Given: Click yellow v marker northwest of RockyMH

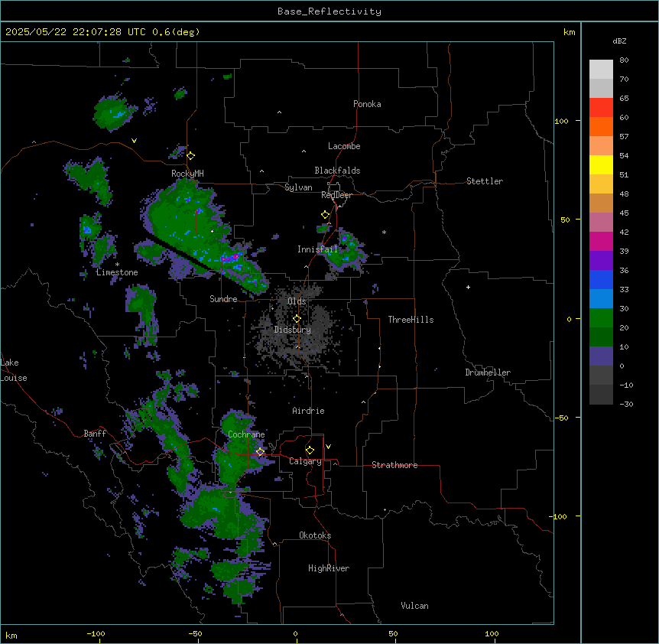Looking at the screenshot, I should tap(134, 141).
